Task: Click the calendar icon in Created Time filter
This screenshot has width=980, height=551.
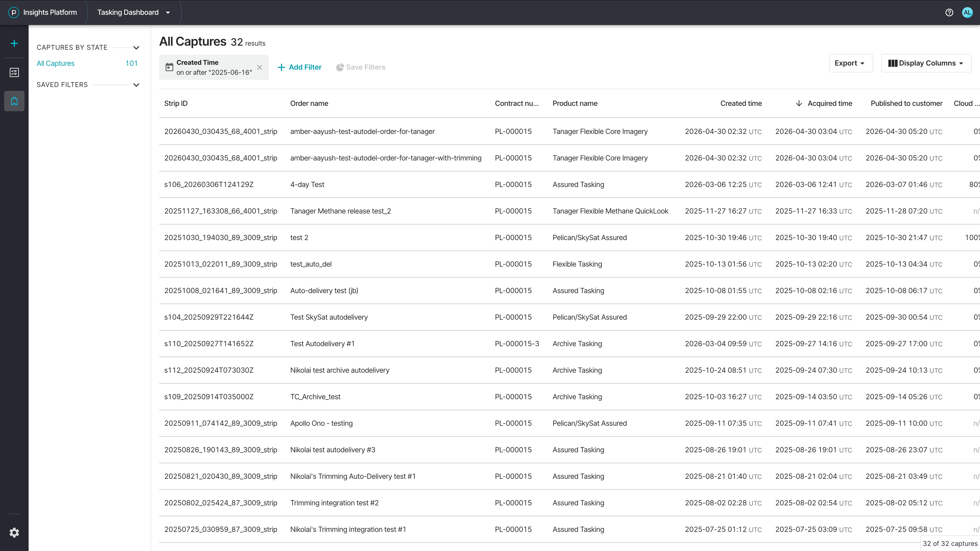Action: tap(169, 67)
